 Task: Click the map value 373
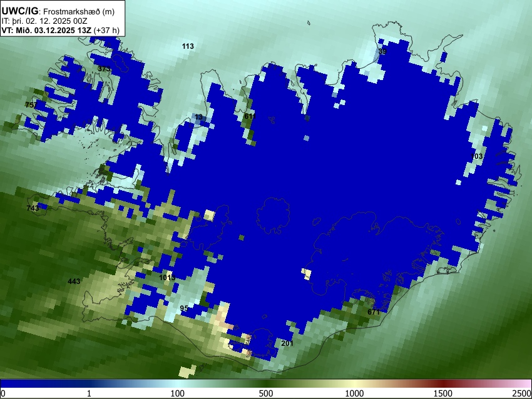[104, 69]
